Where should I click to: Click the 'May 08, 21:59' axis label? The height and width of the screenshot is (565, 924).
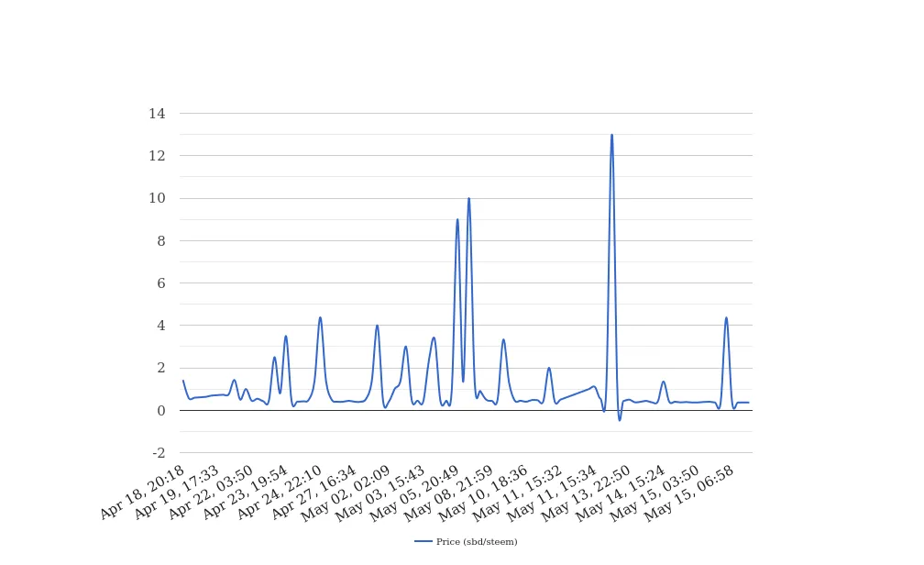pyautogui.click(x=448, y=493)
